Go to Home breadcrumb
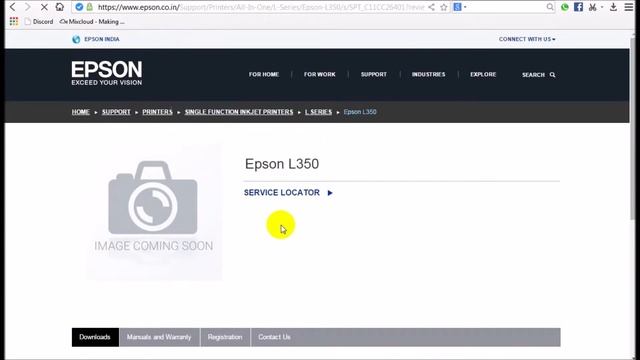This screenshot has width=640, height=360. point(80,112)
